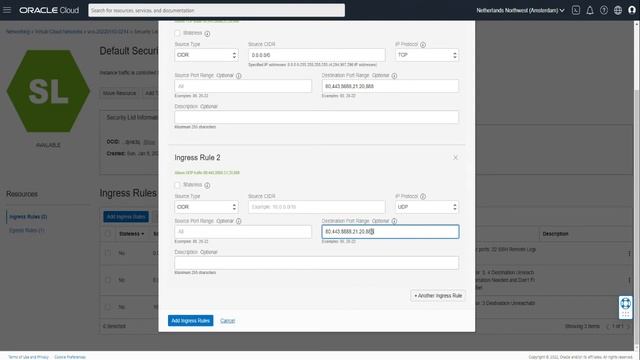Click the Cancel link in the dialog
640x360 pixels.
pos(227,321)
